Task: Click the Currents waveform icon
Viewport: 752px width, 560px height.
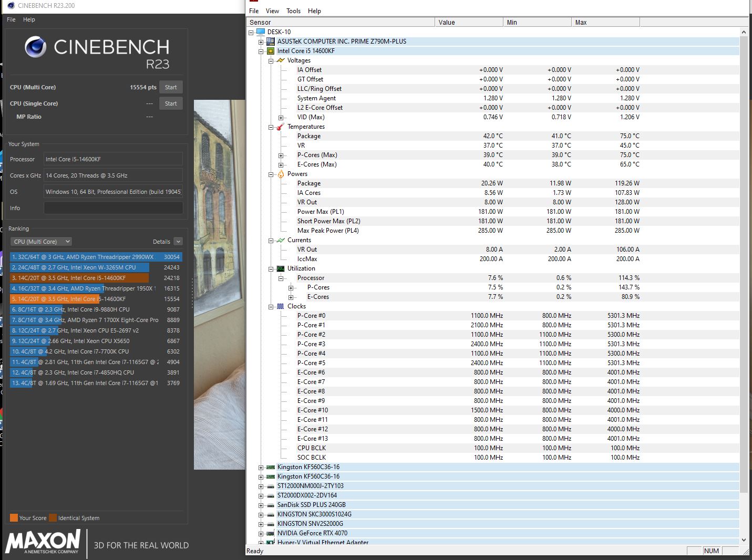Action: coord(281,240)
